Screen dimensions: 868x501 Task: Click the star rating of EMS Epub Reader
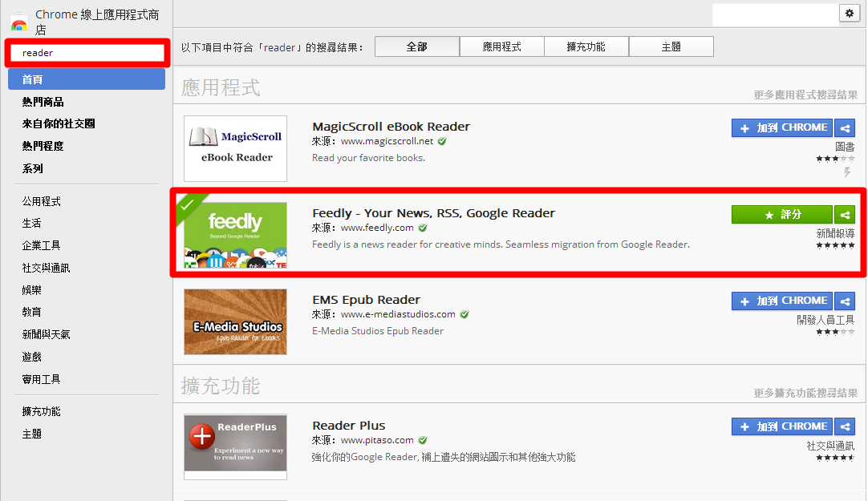coord(835,333)
